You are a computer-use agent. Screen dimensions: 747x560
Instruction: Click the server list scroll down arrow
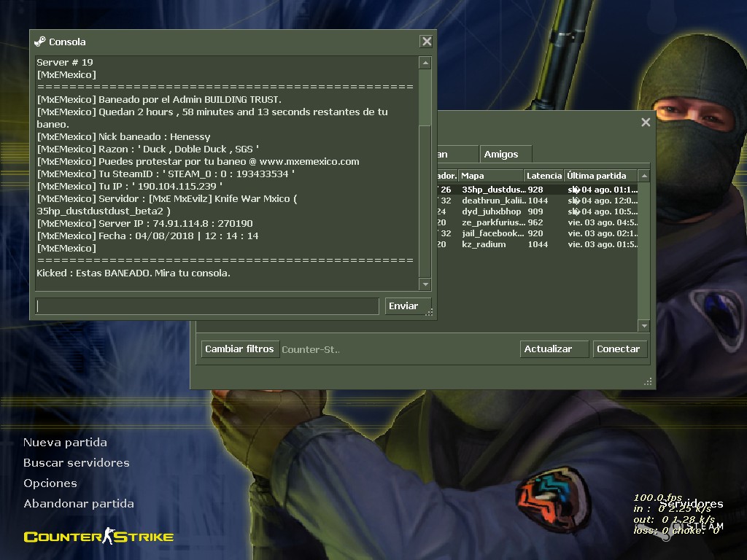click(644, 326)
